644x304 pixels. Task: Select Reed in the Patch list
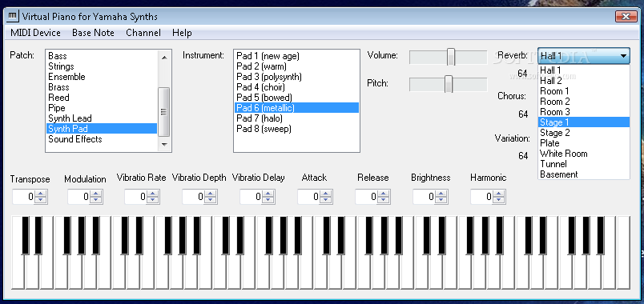pos(102,98)
